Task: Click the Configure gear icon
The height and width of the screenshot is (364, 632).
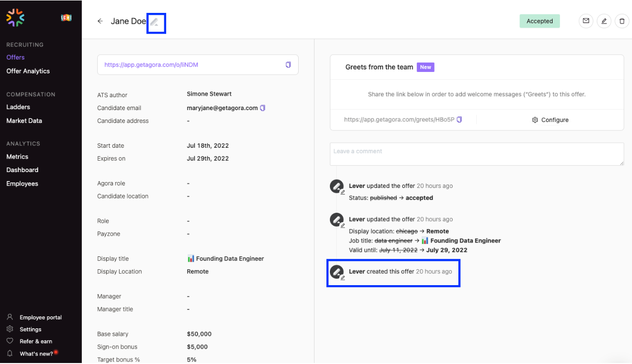Action: tap(535, 120)
